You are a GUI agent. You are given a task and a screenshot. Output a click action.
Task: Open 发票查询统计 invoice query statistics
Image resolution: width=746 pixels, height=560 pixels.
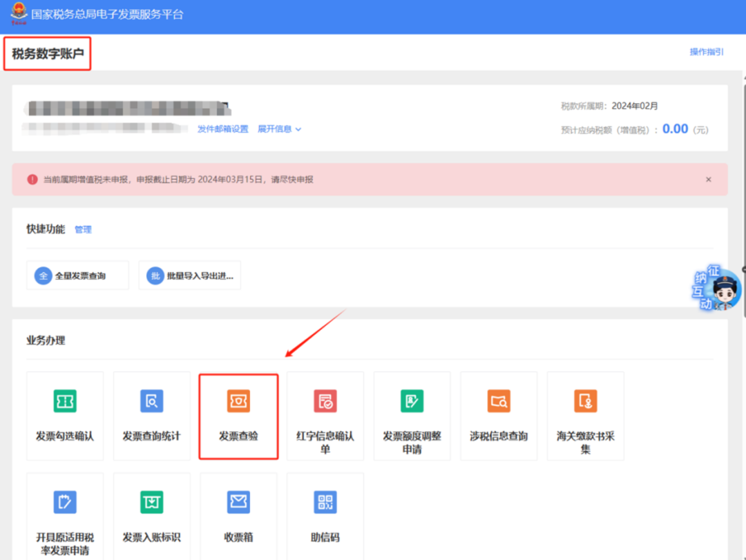pyautogui.click(x=151, y=414)
